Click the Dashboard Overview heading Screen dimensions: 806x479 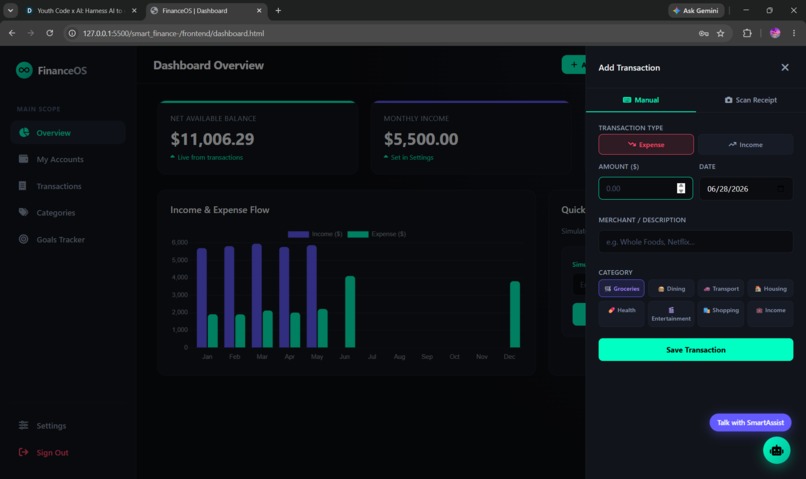pyautogui.click(x=208, y=65)
